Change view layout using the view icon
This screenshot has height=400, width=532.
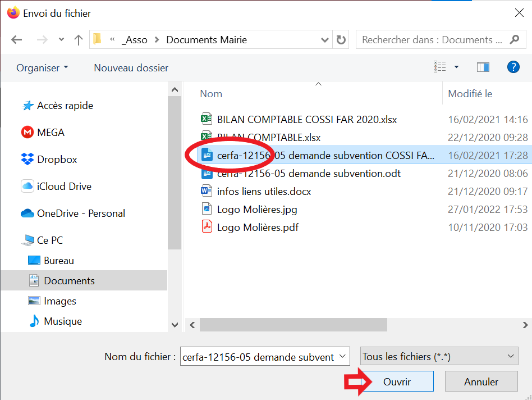439,67
